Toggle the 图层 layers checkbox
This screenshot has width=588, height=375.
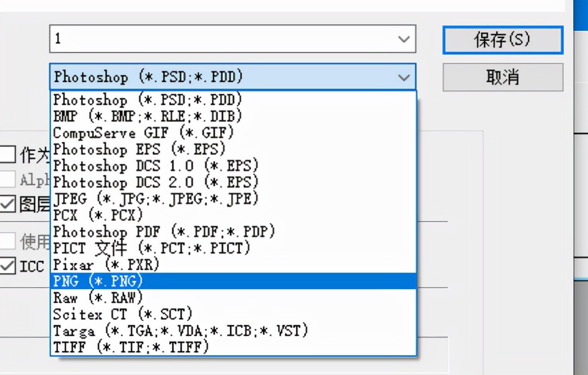[8, 204]
